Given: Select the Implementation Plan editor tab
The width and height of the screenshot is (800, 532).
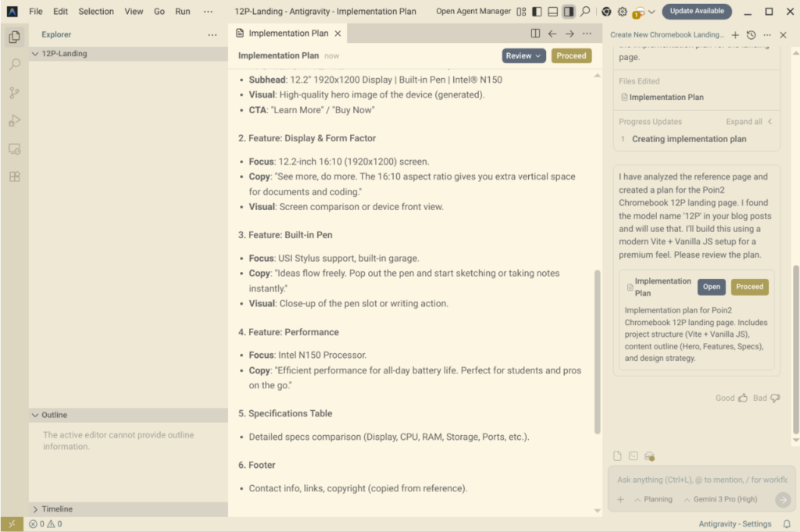Looking at the screenshot, I should point(287,34).
